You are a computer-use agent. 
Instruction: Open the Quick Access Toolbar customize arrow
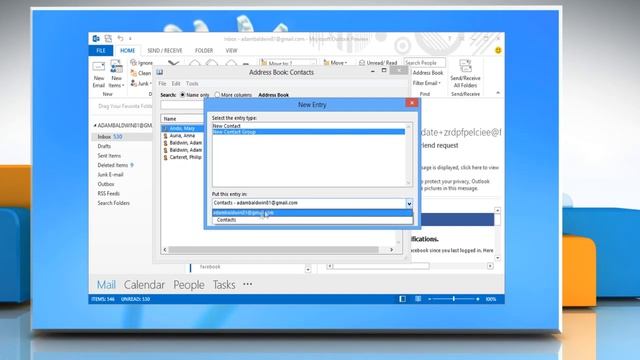[x=130, y=39]
